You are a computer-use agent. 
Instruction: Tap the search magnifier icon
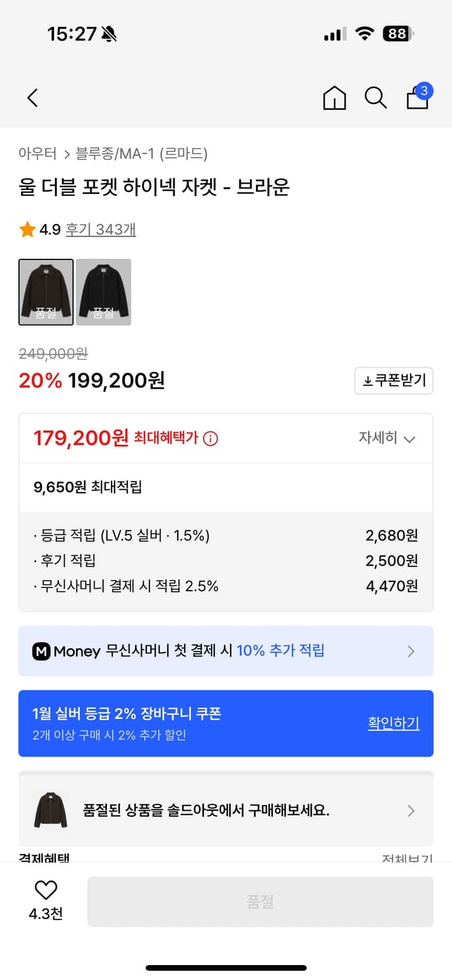point(376,97)
